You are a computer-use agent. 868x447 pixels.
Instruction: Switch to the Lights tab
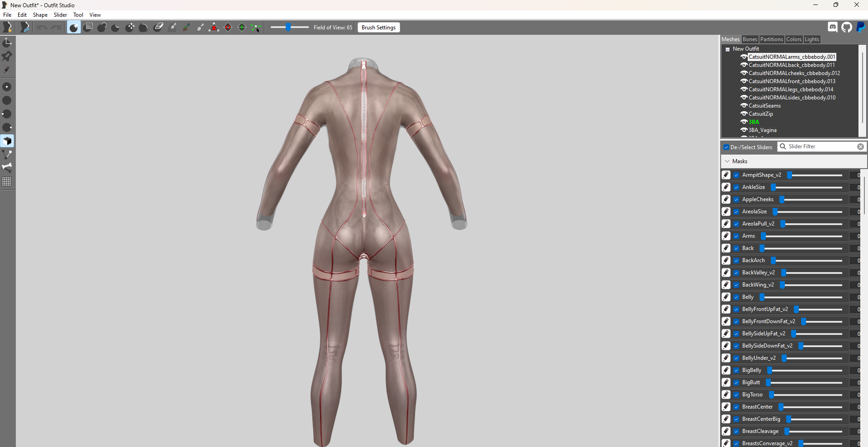(811, 39)
